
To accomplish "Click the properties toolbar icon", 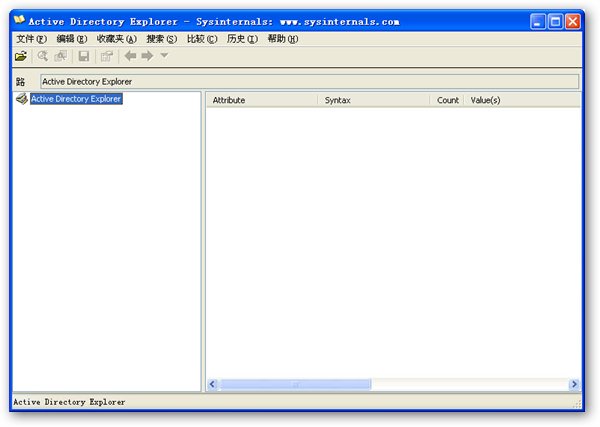I will coord(107,56).
